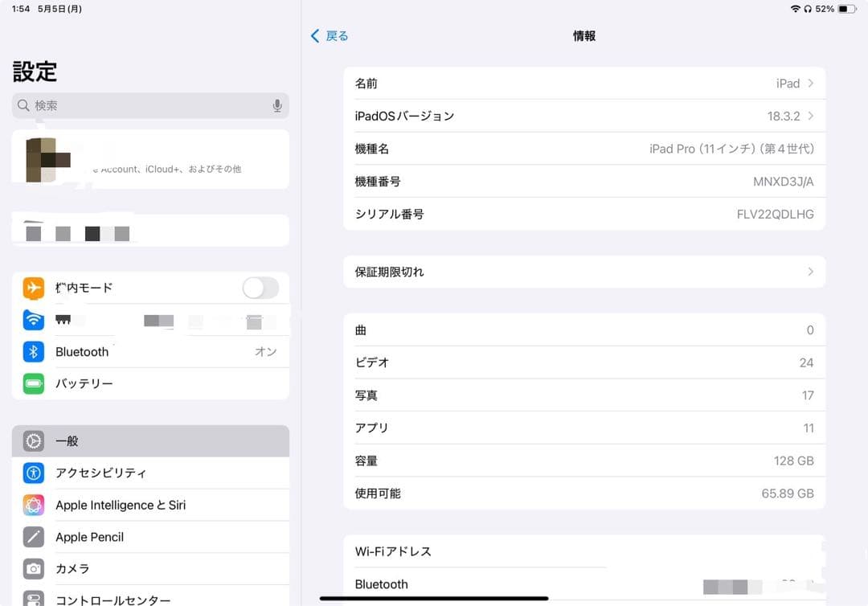
Task: Click the 検索 search field
Action: point(149,105)
